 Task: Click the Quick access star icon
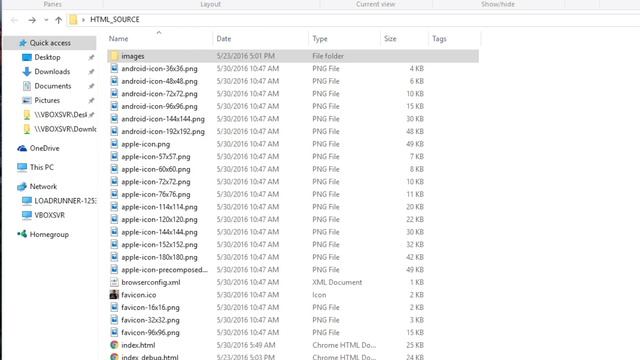tap(22, 43)
